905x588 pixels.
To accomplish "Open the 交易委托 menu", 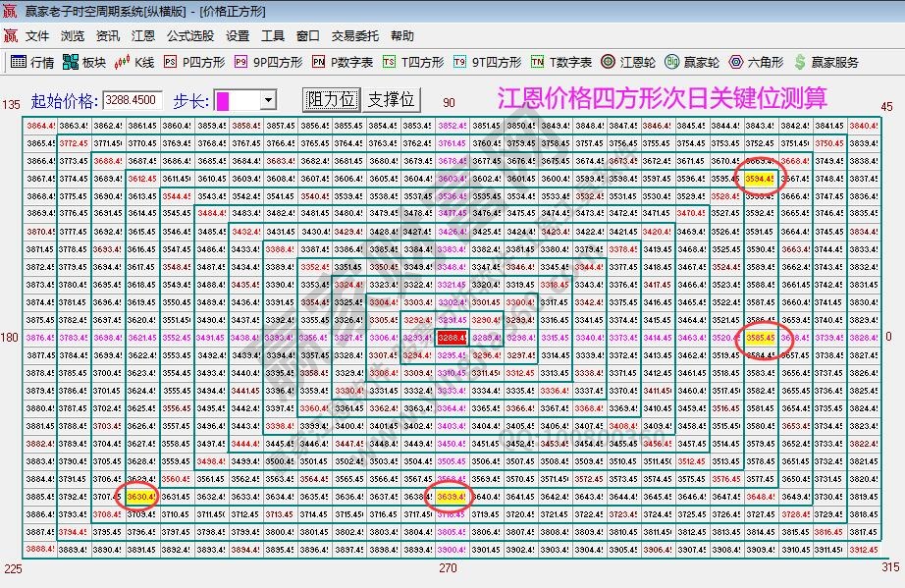I will pyautogui.click(x=355, y=35).
